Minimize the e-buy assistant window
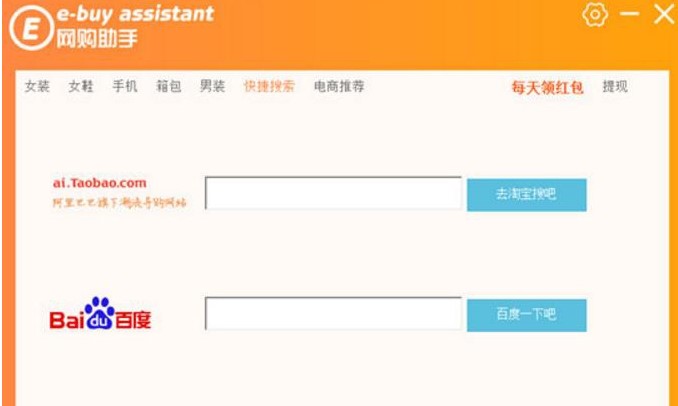The image size is (678, 406). coord(629,15)
